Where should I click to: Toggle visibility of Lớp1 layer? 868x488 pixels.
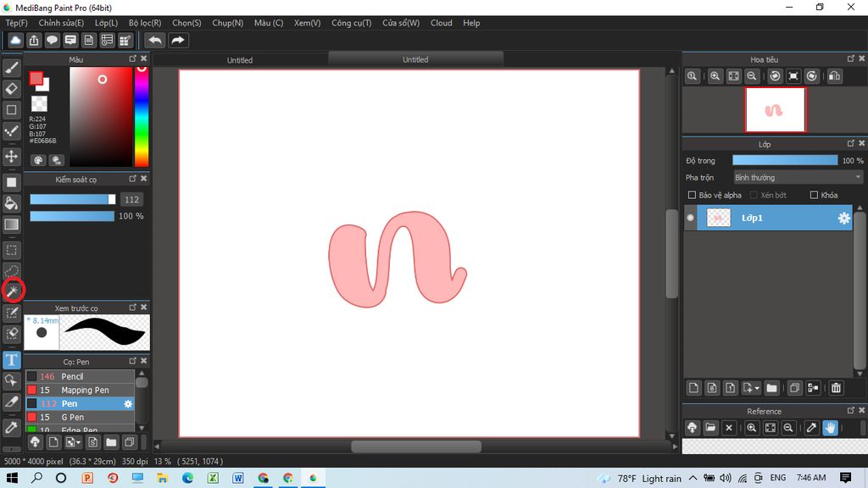[x=690, y=218]
